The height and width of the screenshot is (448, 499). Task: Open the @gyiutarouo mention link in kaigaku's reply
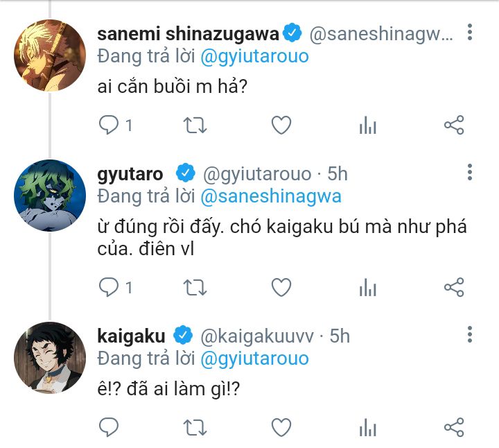point(254,359)
